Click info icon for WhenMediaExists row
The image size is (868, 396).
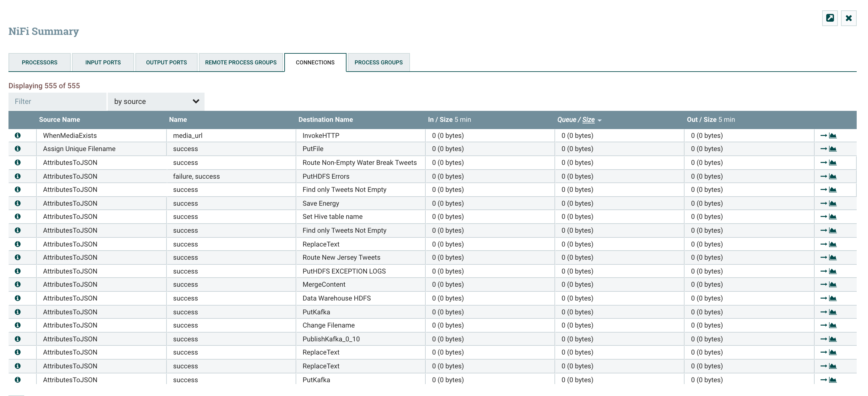[x=18, y=135]
